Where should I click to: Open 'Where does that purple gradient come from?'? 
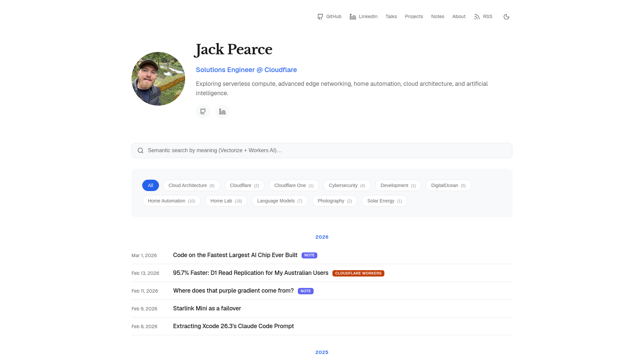tap(233, 291)
